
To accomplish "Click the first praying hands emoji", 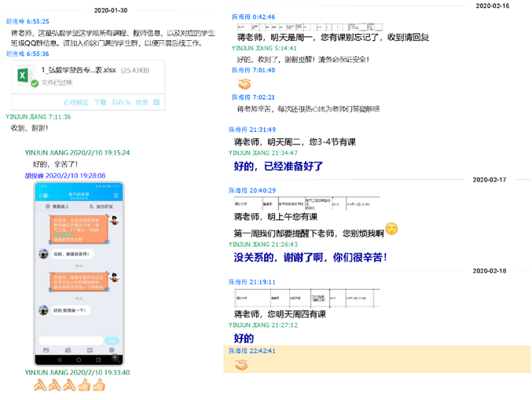I will click(39, 384).
